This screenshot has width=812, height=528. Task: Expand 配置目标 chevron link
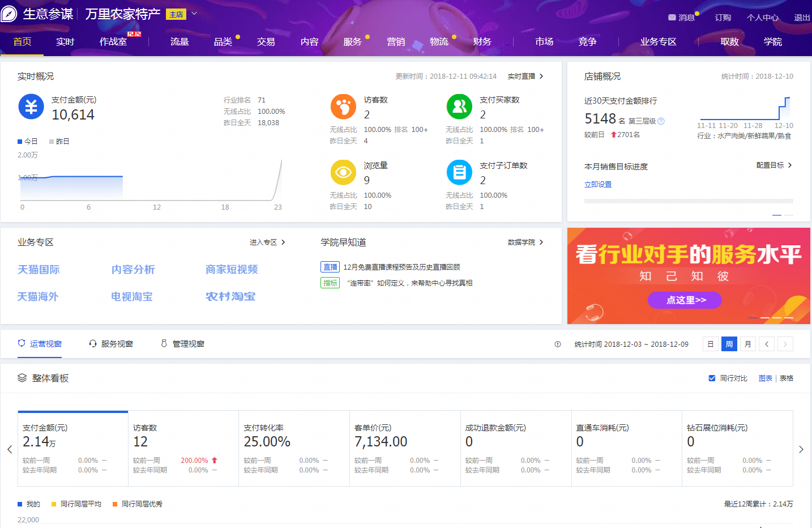click(x=774, y=165)
